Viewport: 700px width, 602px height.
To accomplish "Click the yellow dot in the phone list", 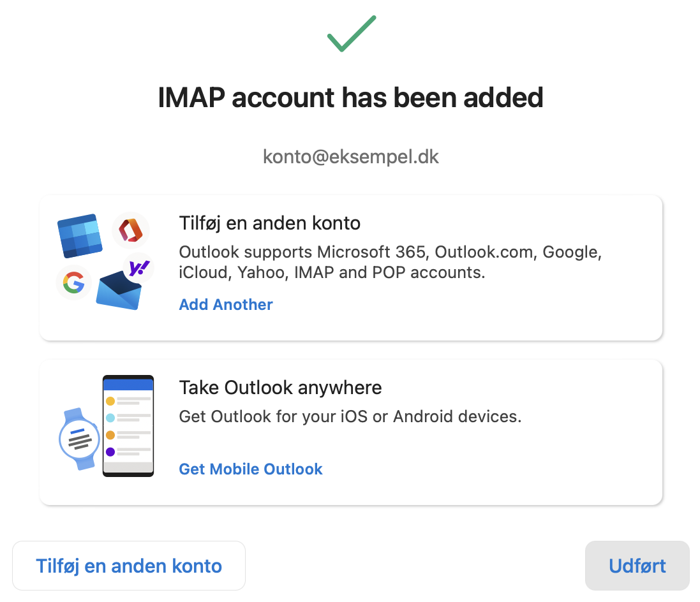I will (x=110, y=401).
